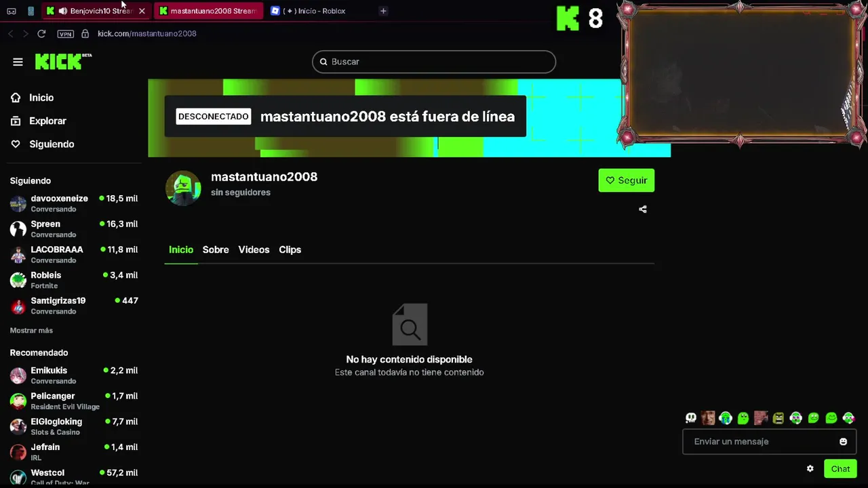The height and width of the screenshot is (488, 868).
Task: Click the 'sin seguidores' text under the channel name
Action: 241,192
